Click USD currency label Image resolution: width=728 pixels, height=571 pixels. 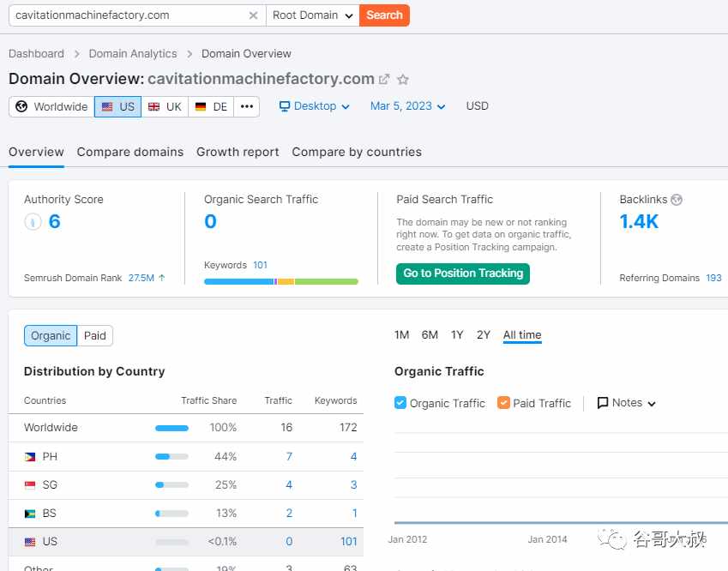477,106
